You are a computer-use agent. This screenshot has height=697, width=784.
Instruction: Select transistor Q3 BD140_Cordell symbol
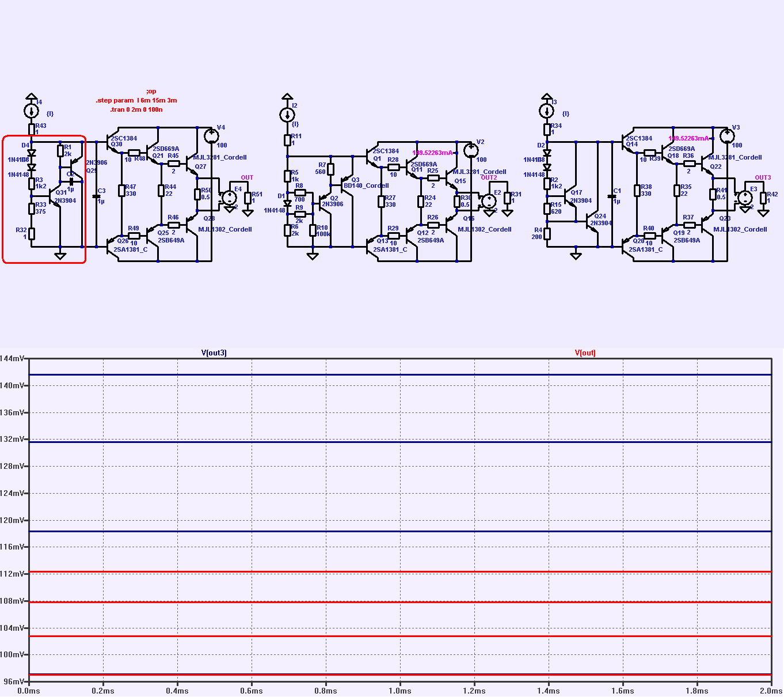pos(346,185)
